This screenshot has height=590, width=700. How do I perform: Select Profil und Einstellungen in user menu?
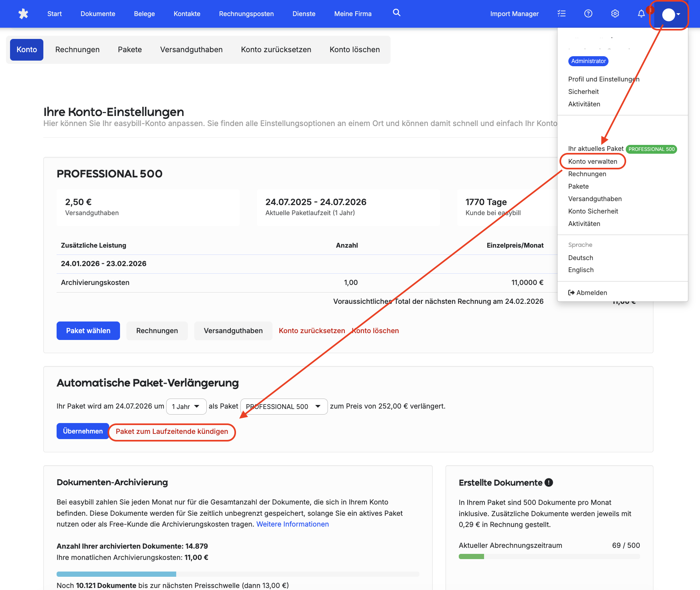pyautogui.click(x=604, y=79)
